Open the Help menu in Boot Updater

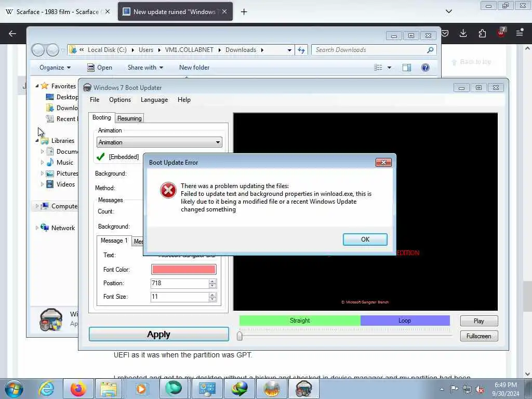[x=184, y=100]
